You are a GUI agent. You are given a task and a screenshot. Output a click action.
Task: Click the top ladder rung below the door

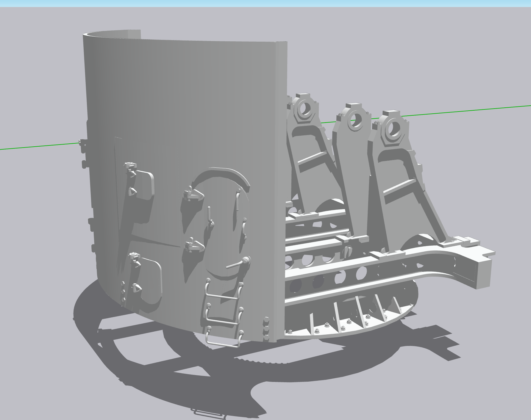[x=223, y=289]
